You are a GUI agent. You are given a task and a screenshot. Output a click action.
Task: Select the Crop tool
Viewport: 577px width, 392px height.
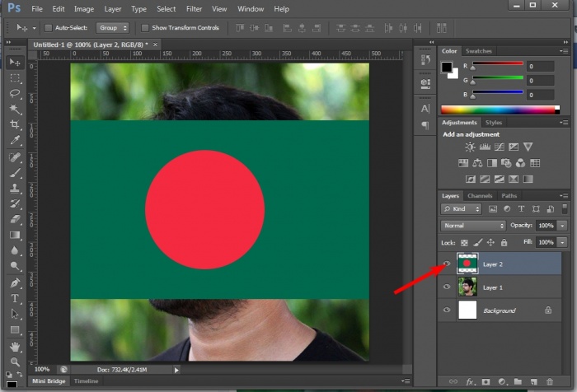click(15, 124)
